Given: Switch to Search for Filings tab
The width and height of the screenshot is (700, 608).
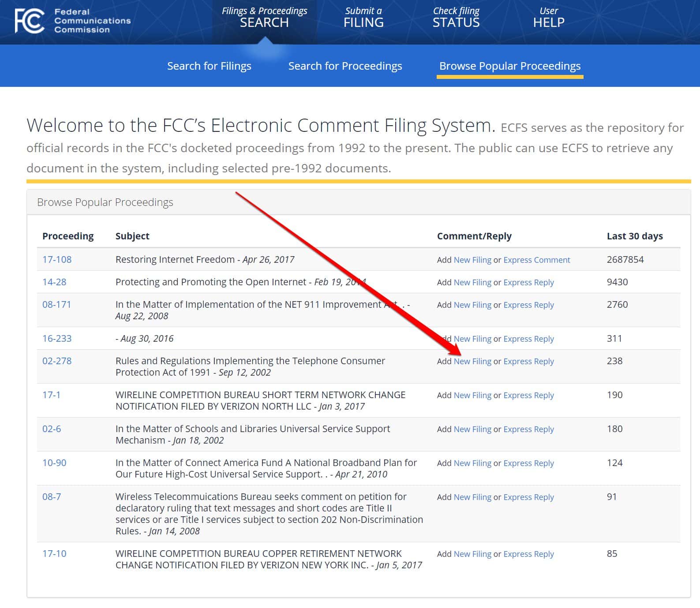Looking at the screenshot, I should tap(209, 66).
